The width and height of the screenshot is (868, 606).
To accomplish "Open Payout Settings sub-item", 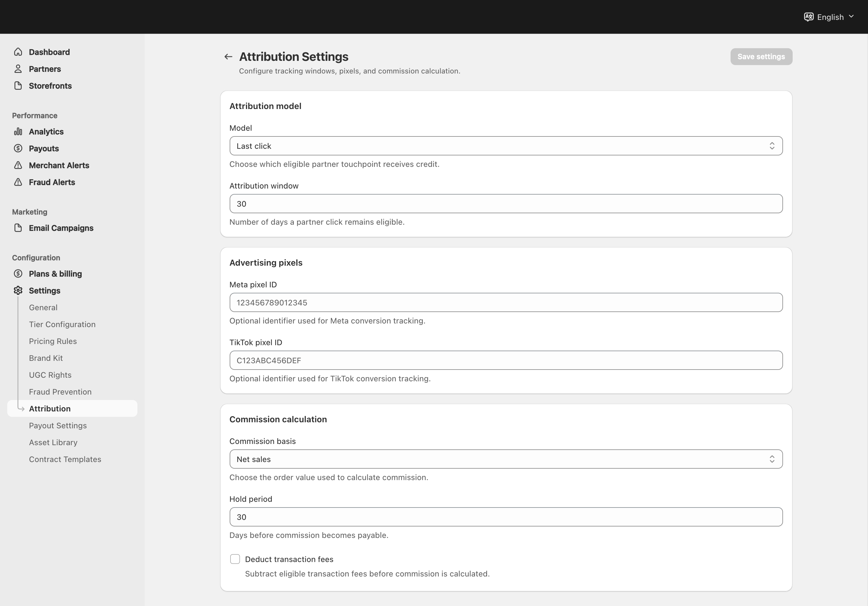I will 58,425.
